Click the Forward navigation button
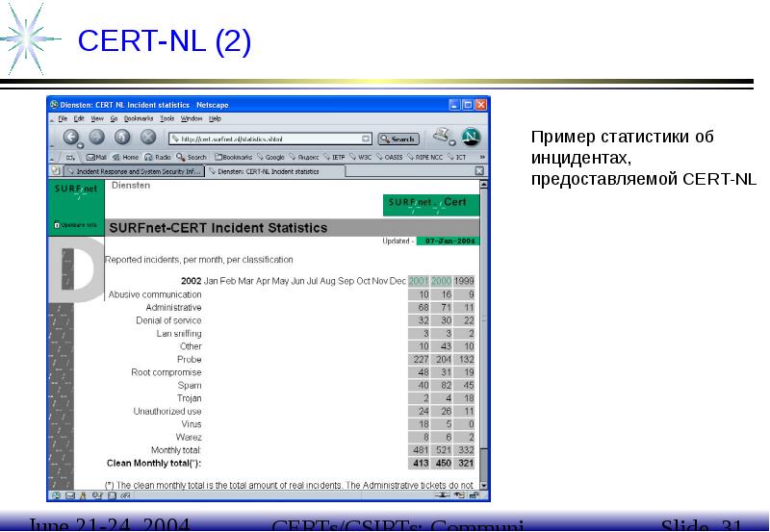Image resolution: width=770 pixels, height=532 pixels. pyautogui.click(x=97, y=137)
